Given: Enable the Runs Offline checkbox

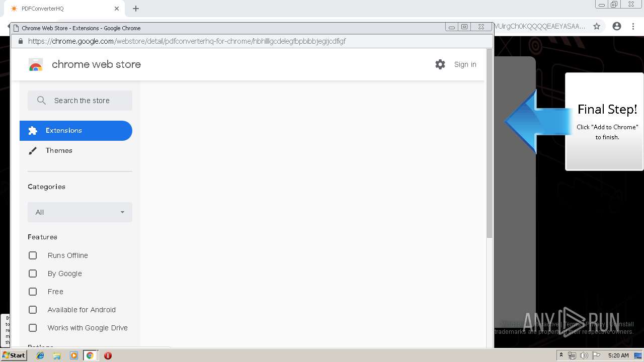Looking at the screenshot, I should [33, 255].
